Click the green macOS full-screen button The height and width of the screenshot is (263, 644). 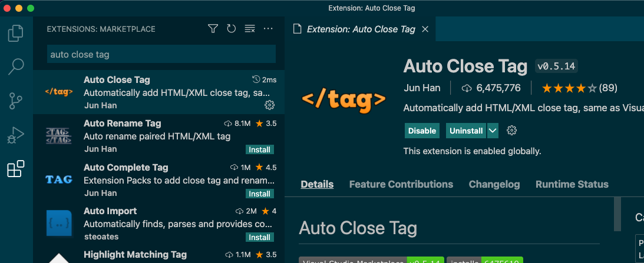pyautogui.click(x=31, y=8)
